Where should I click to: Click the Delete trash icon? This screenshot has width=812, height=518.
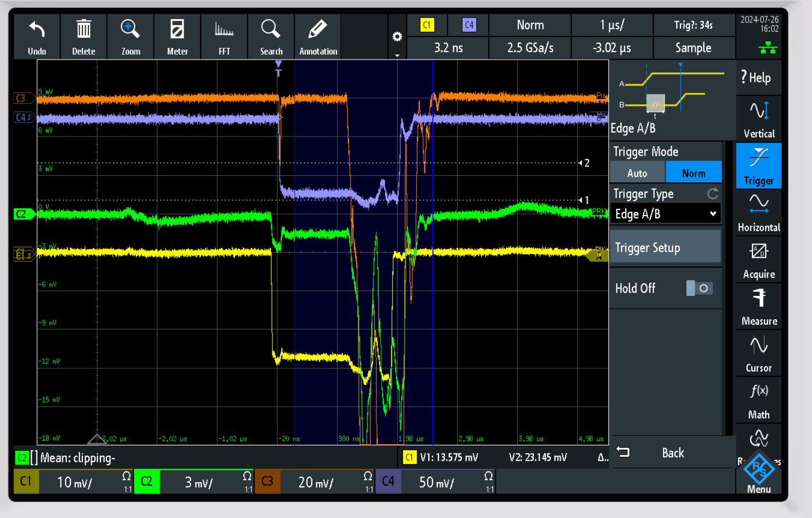point(84,30)
